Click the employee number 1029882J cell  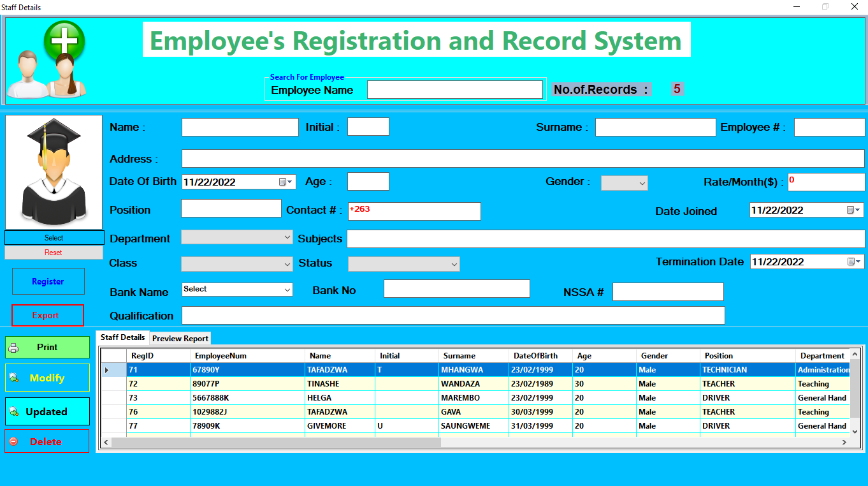(x=247, y=412)
